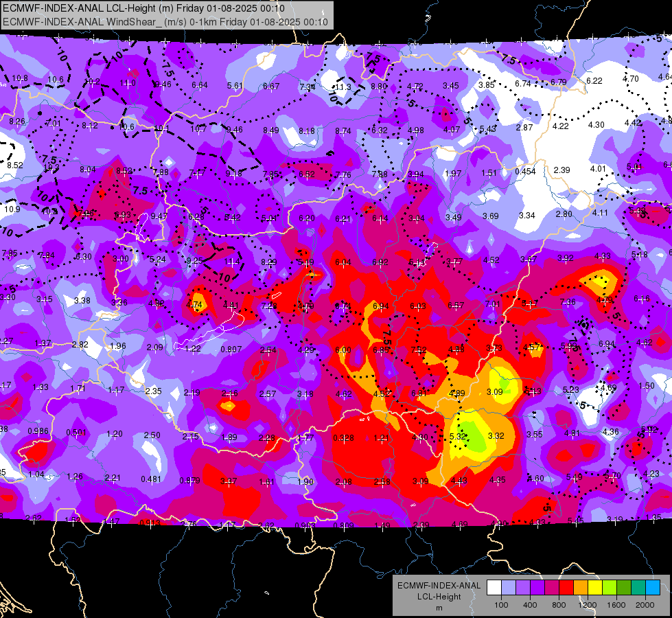This screenshot has width=672, height=618.
Task: Click the grid value 0.807
Action: coord(231,350)
